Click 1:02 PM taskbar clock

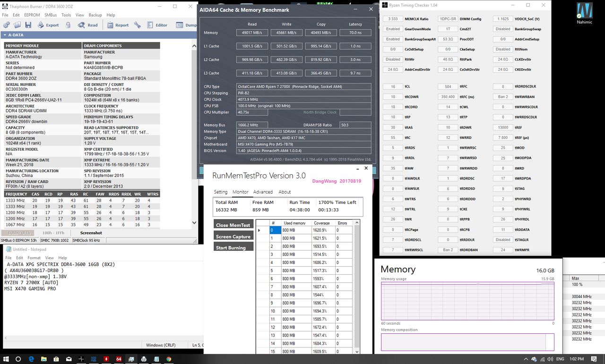pyautogui.click(x=577, y=359)
